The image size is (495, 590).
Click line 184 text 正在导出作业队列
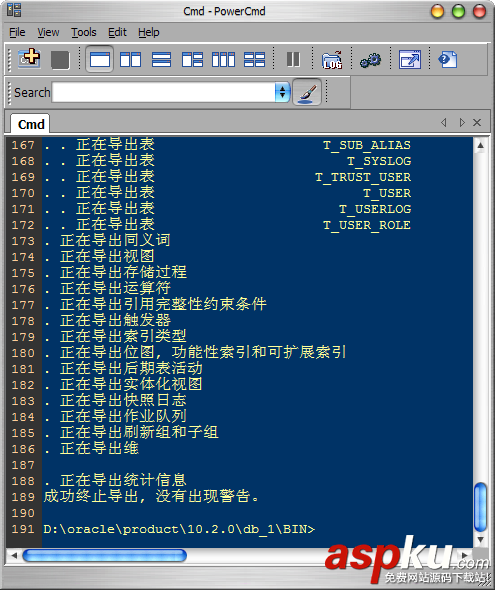click(123, 417)
